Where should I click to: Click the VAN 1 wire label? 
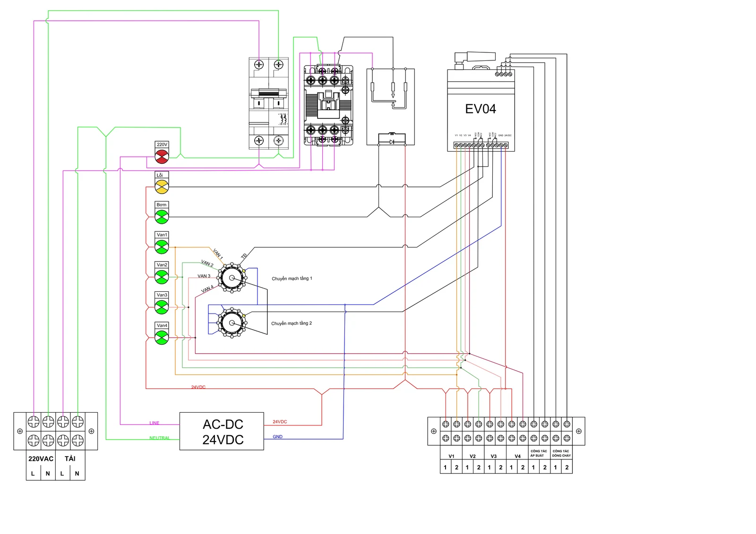[x=218, y=254]
